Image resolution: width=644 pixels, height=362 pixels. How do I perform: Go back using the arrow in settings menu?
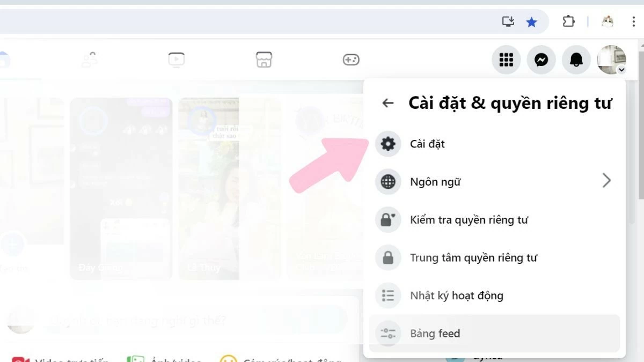387,103
